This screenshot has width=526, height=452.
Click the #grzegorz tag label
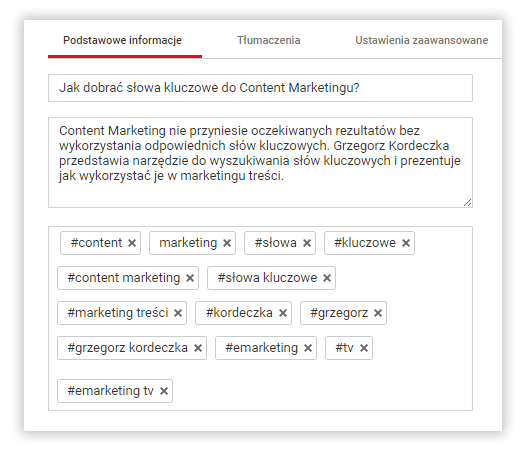click(x=339, y=313)
